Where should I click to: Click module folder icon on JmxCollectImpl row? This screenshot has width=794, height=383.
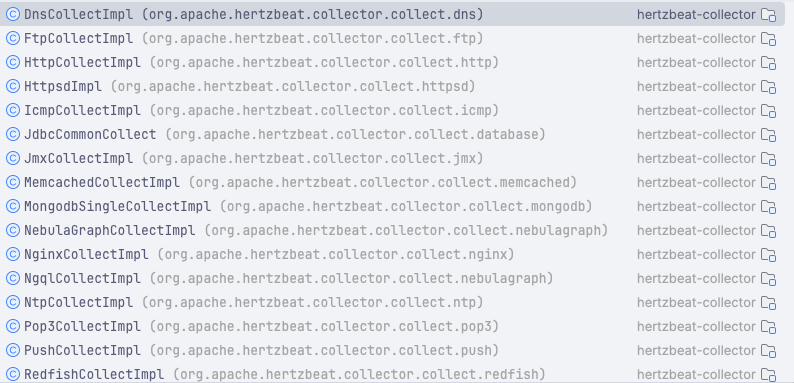click(769, 159)
